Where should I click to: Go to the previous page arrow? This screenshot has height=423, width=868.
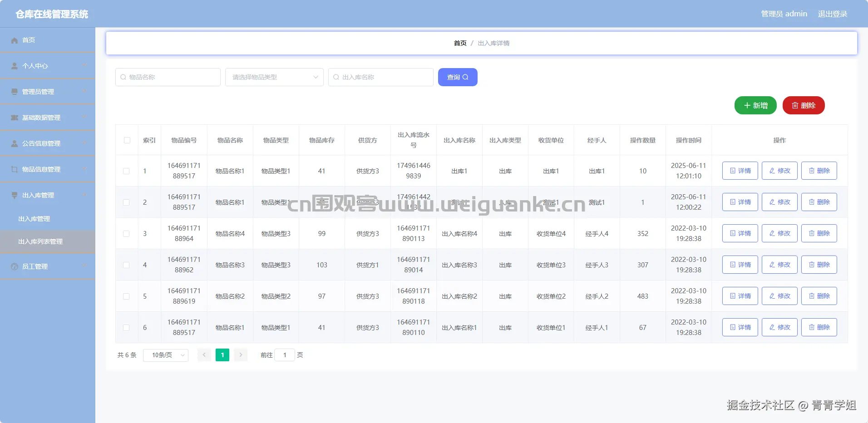[204, 355]
